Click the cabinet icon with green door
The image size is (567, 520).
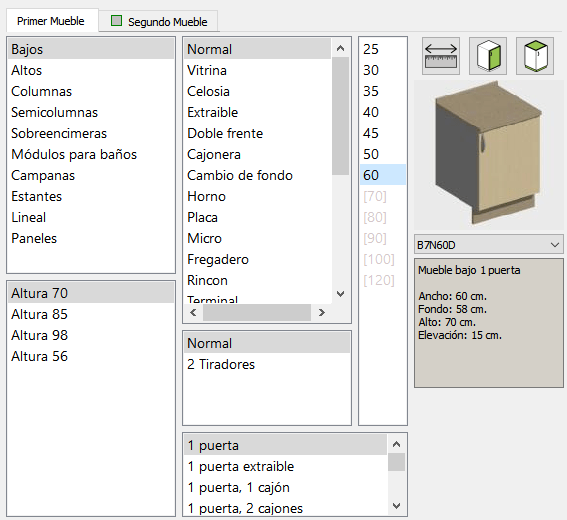click(488, 56)
